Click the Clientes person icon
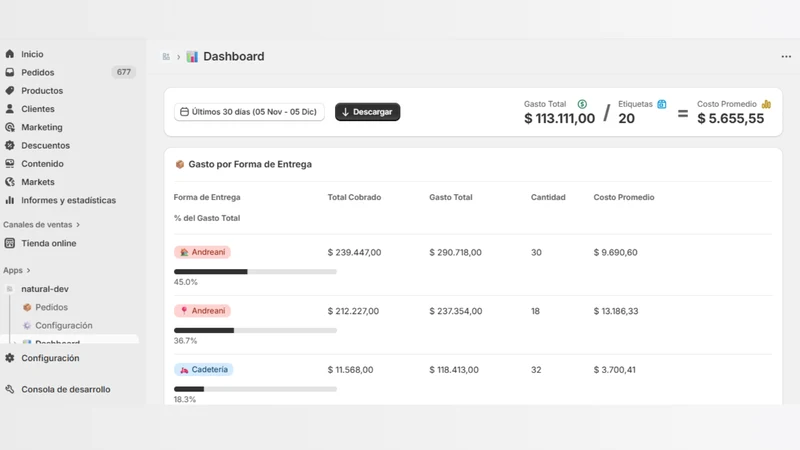 point(10,109)
